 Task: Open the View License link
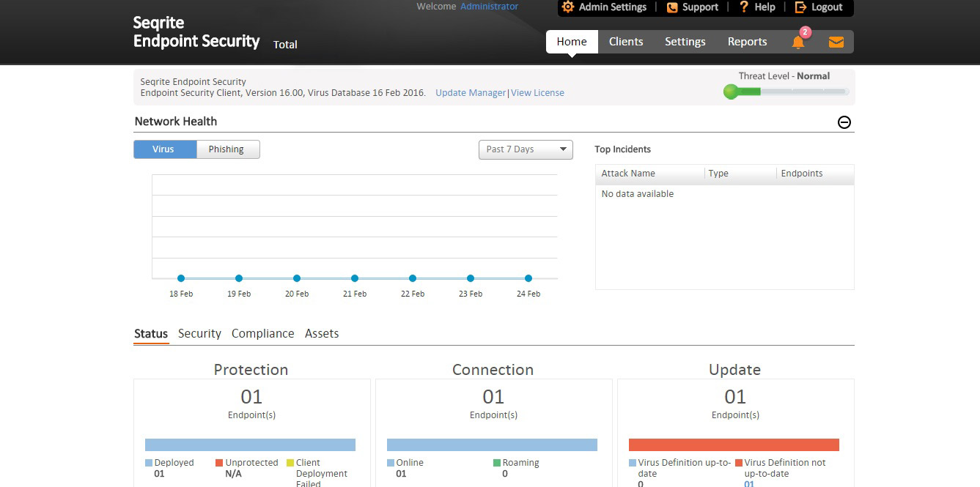tap(537, 93)
